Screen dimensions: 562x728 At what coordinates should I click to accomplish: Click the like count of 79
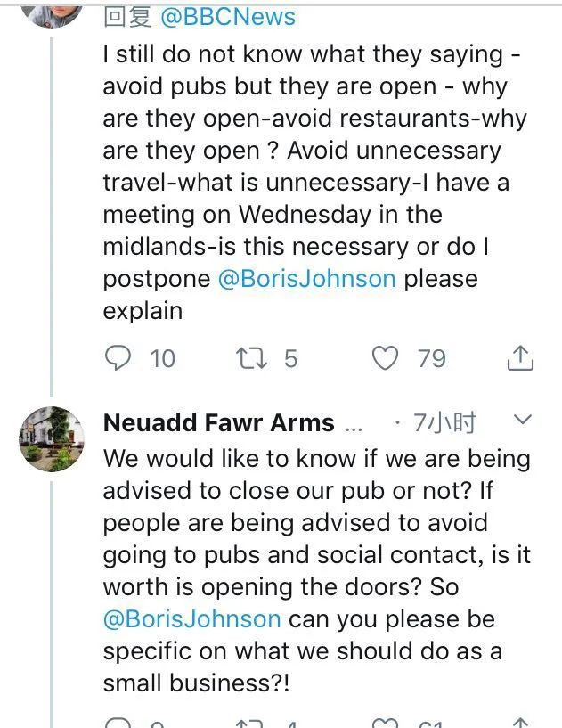[431, 358]
